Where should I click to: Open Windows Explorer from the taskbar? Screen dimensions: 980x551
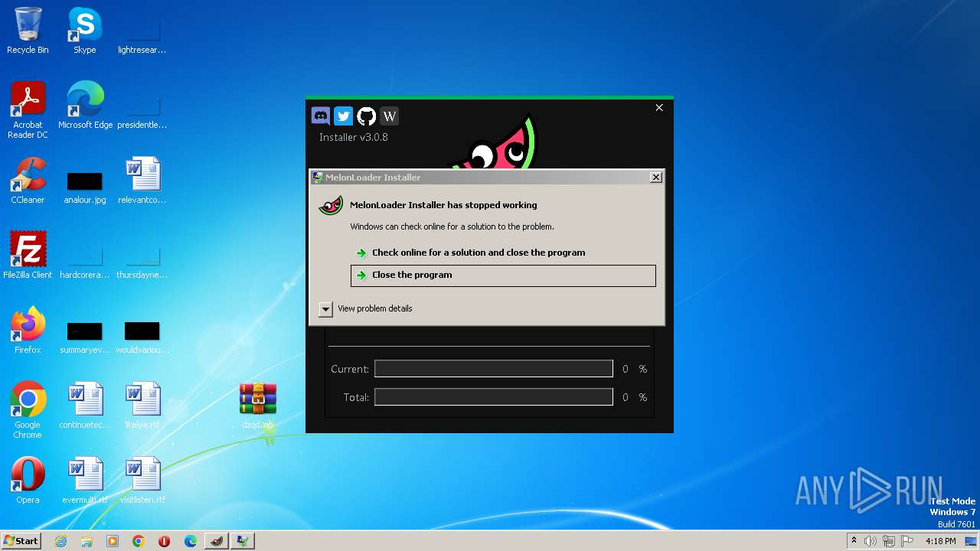coord(87,541)
